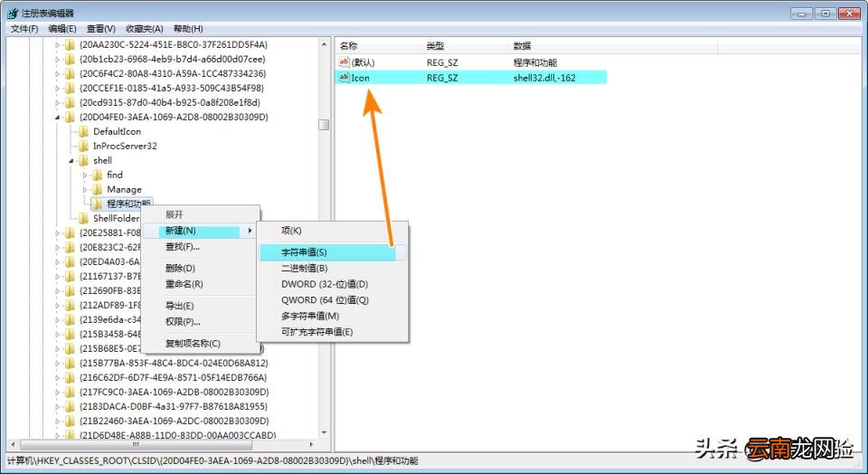Collapse the shell subkey
The width and height of the screenshot is (868, 474).
(x=71, y=161)
